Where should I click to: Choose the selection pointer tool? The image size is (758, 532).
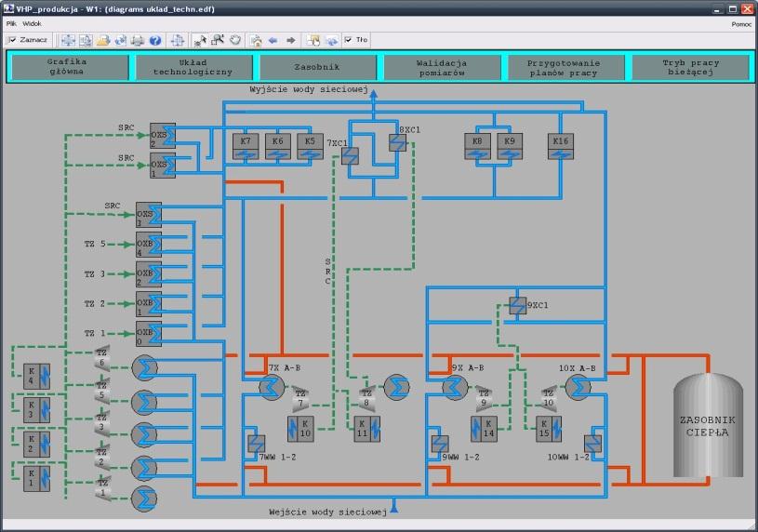(200, 40)
